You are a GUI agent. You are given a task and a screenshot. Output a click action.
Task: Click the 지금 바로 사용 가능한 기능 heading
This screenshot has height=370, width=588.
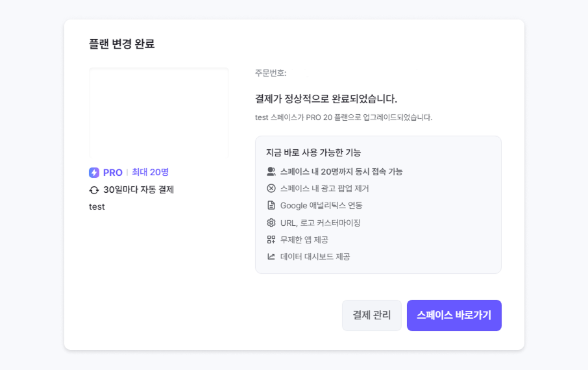[313, 153]
